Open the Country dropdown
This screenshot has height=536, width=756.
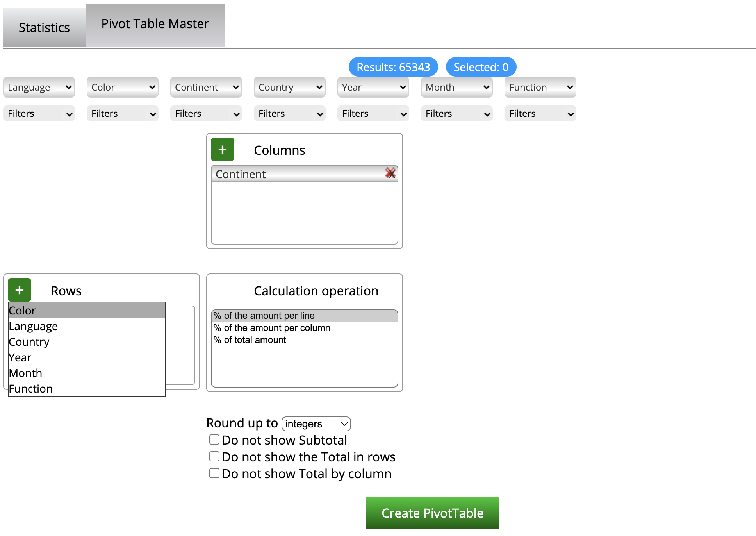(x=290, y=87)
